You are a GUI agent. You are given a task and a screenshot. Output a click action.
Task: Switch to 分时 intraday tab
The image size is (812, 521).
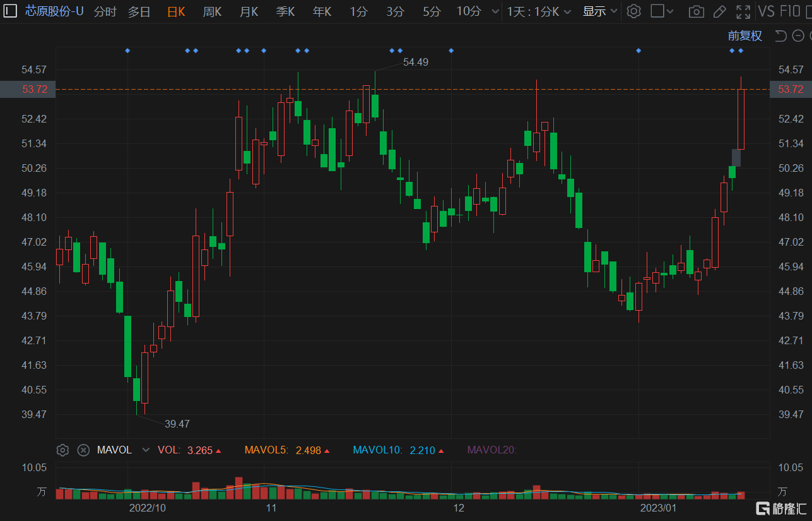point(105,11)
